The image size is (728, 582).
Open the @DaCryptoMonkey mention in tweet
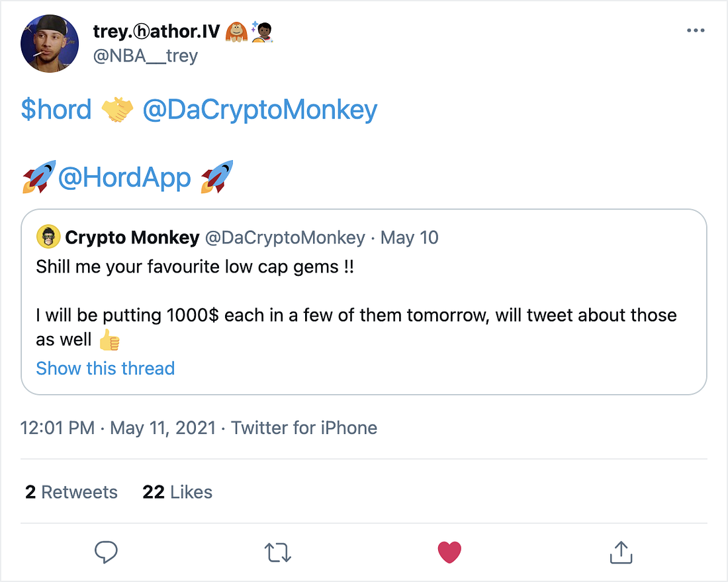tap(260, 110)
